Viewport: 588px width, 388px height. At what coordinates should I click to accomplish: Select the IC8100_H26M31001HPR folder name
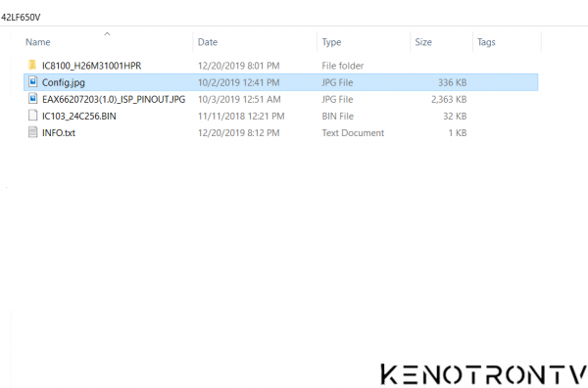coord(91,66)
